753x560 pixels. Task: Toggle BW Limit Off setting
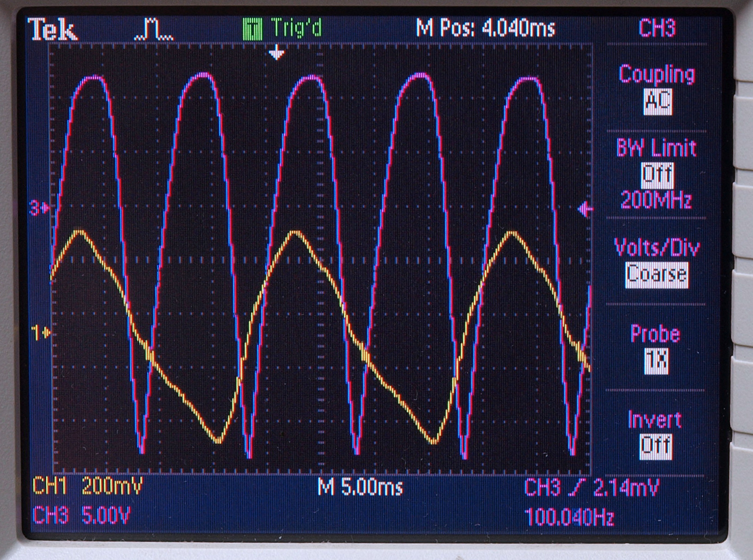[x=657, y=175]
